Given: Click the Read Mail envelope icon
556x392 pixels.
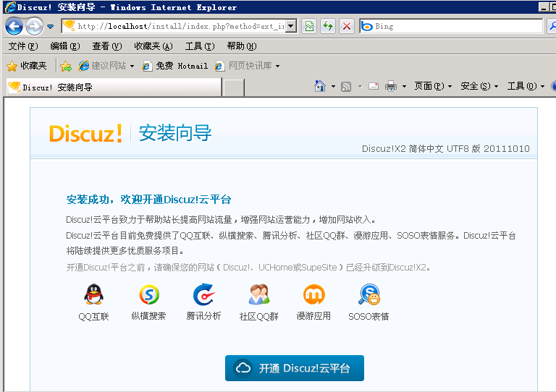Looking at the screenshot, I should (x=374, y=86).
